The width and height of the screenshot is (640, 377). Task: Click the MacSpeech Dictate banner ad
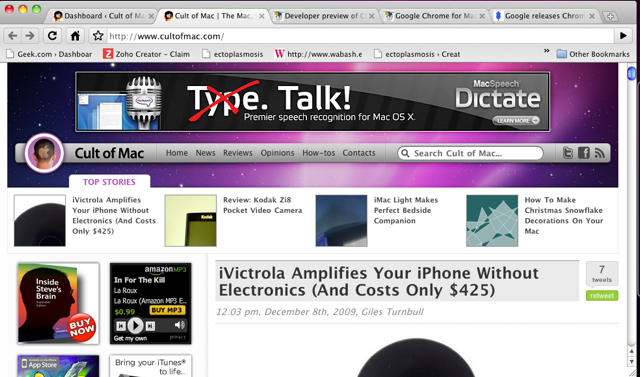312,102
